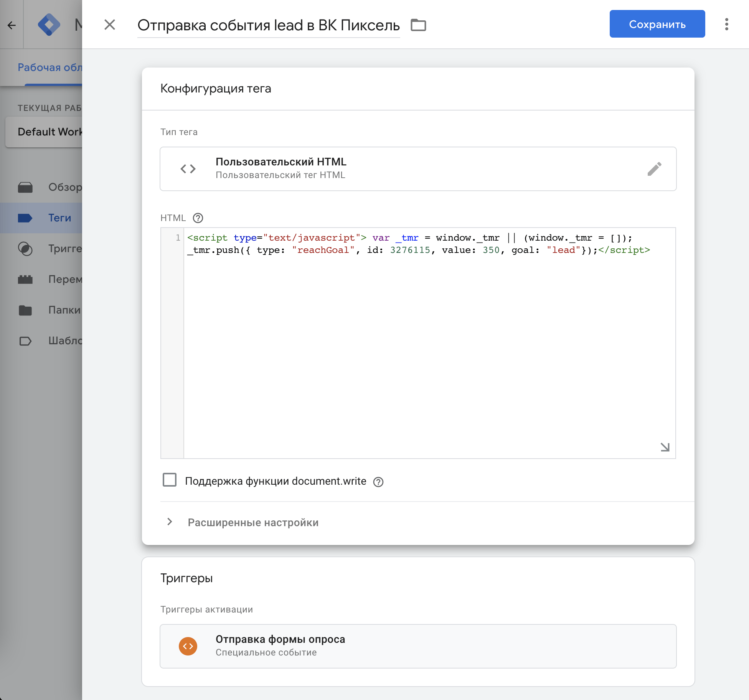Open the Default Workspace selector
This screenshot has height=700, width=749.
tap(44, 132)
